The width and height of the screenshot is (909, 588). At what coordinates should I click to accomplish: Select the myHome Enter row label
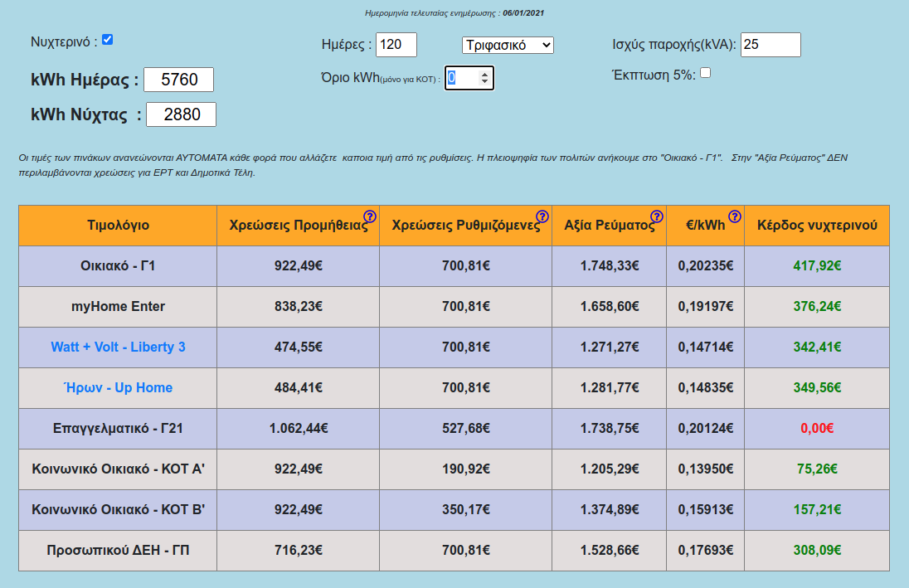pos(119,306)
